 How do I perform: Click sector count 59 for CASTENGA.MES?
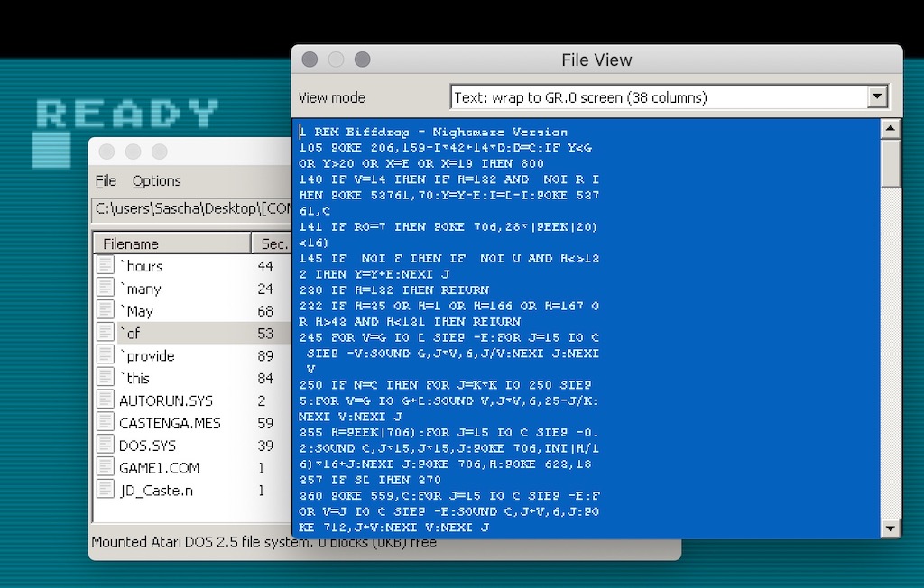tap(265, 423)
